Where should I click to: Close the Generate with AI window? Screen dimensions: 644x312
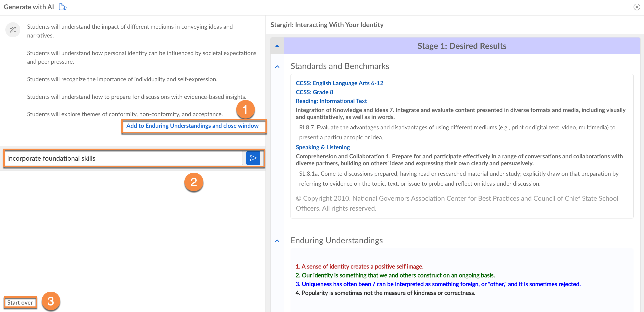tap(637, 7)
